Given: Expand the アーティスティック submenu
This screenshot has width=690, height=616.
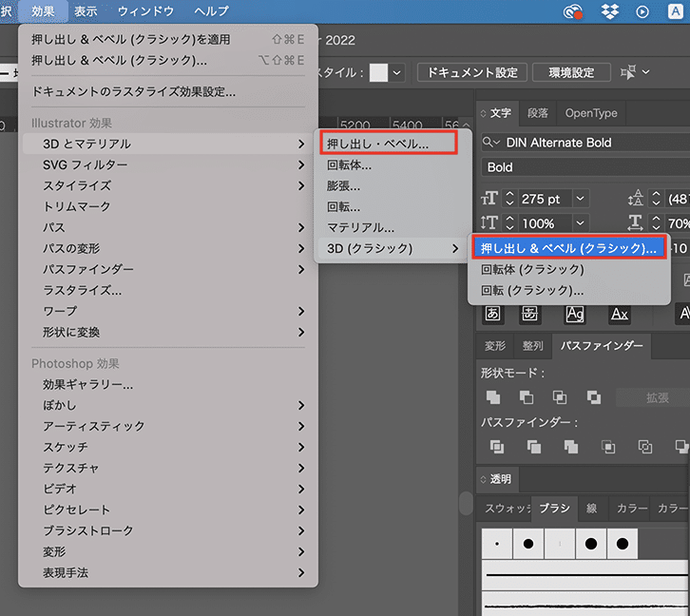Looking at the screenshot, I should click(168, 427).
